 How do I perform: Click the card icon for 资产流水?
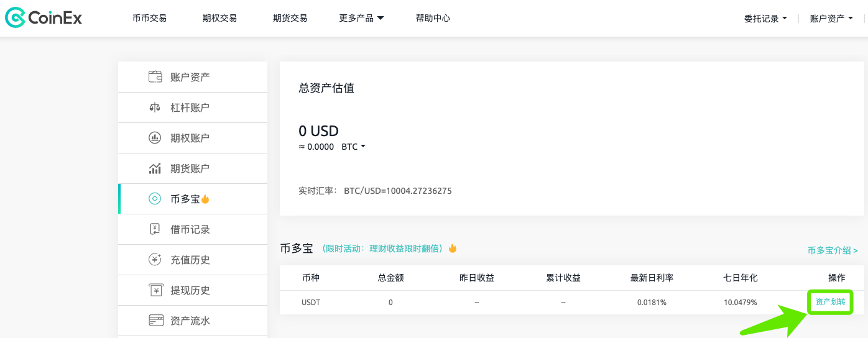(155, 321)
